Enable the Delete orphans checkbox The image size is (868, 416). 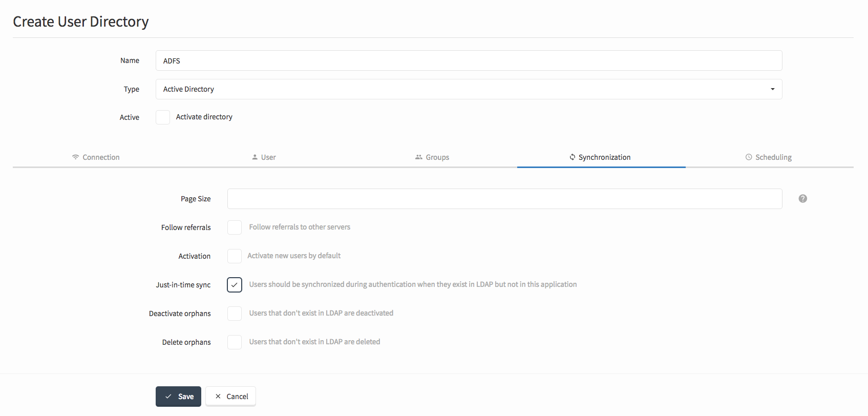[235, 342]
